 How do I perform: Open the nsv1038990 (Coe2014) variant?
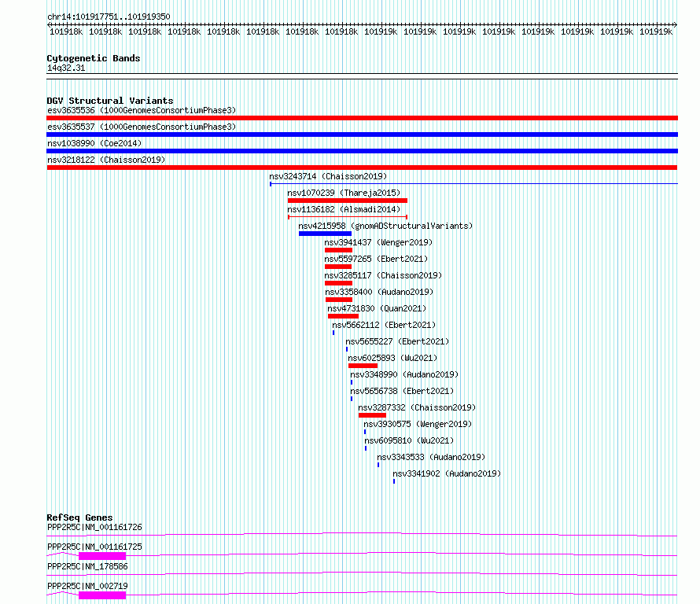tap(94, 143)
